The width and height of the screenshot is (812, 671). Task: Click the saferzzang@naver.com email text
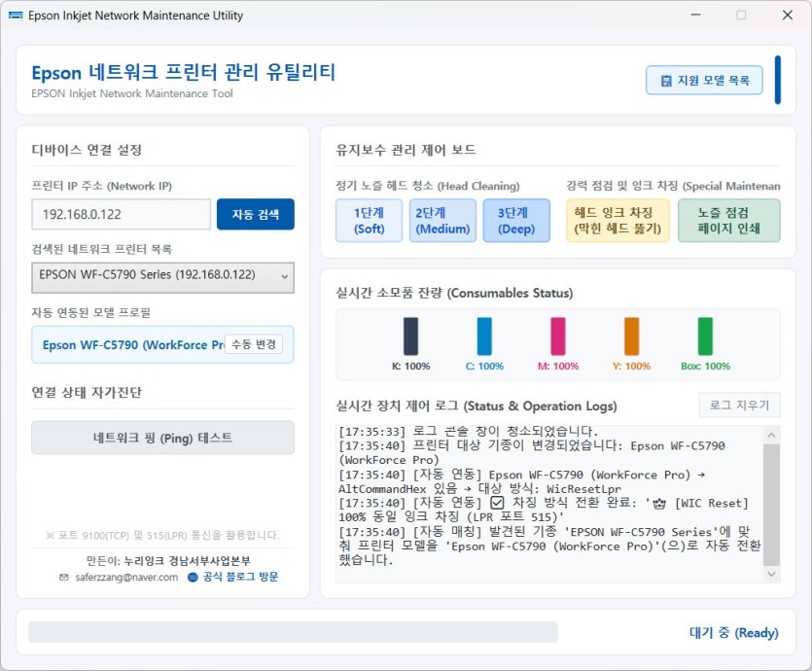pyautogui.click(x=126, y=577)
